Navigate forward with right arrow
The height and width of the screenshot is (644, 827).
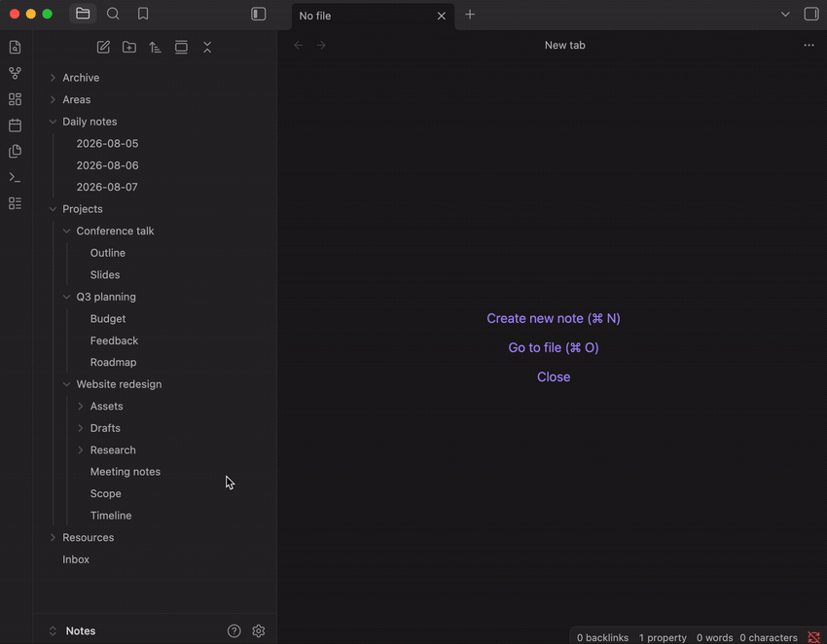coord(321,46)
